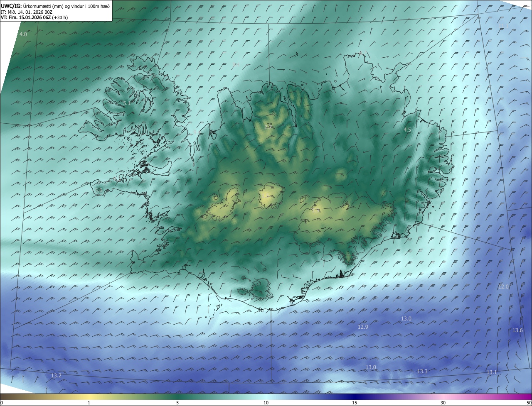Click the colorbar tick label 50

tap(529, 403)
